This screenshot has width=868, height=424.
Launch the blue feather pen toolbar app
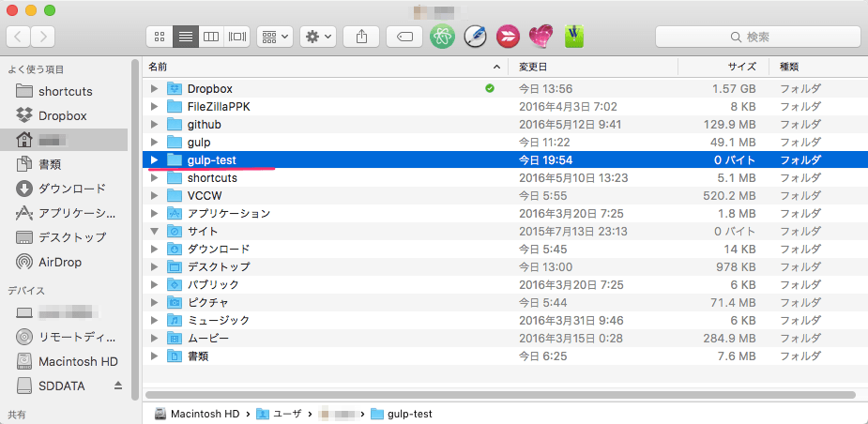tap(475, 37)
